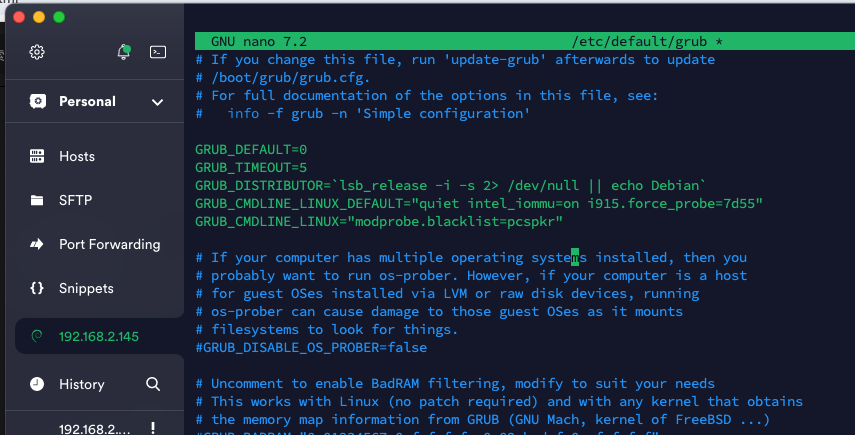Click the Hosts server icon
Image resolution: width=855 pixels, height=435 pixels.
(37, 156)
